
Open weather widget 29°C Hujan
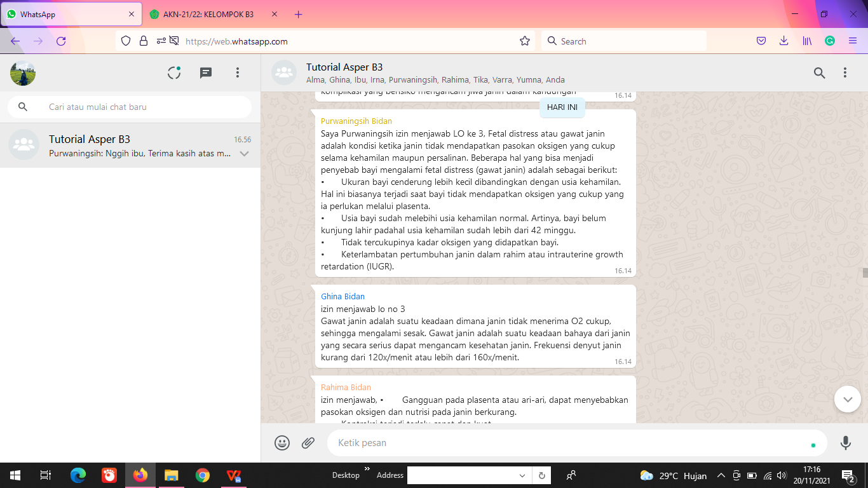coord(674,475)
